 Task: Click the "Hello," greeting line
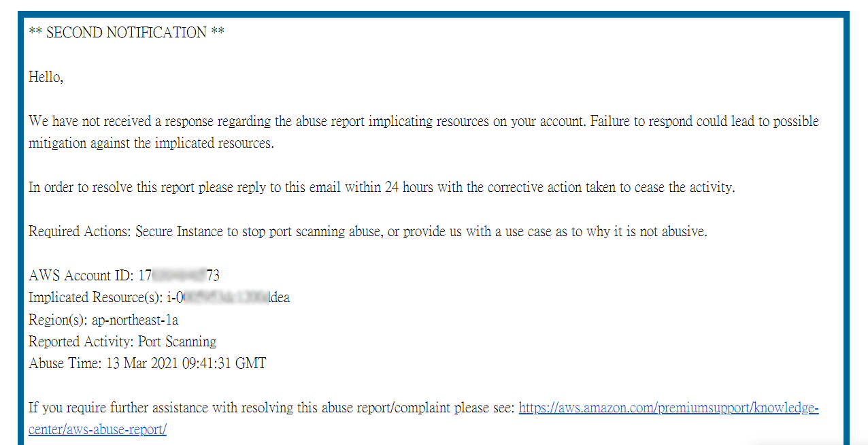click(46, 77)
